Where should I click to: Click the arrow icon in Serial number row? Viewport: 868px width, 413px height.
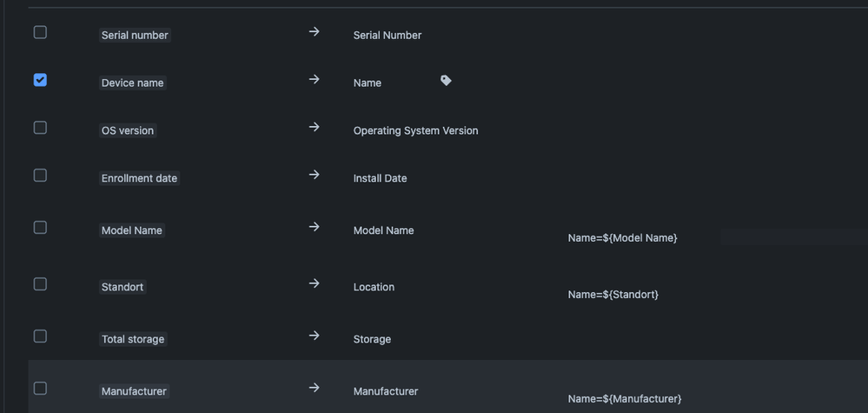(314, 32)
